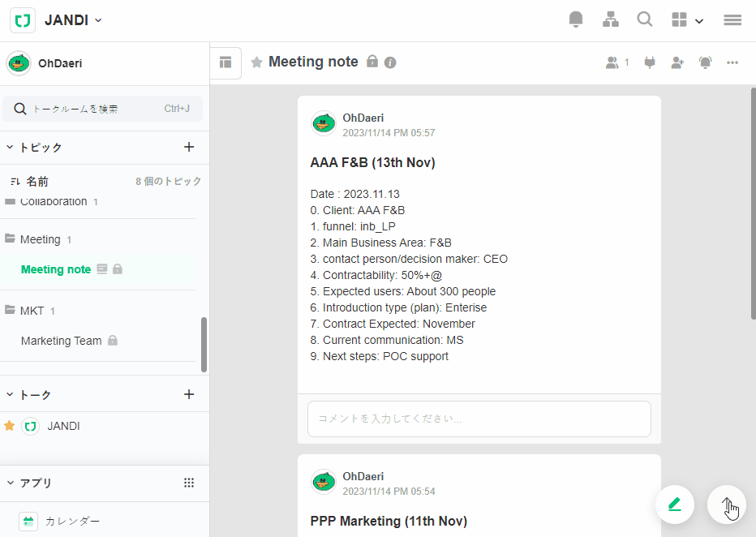The width and height of the screenshot is (756, 537).
Task: Open the JANDI chat in トーク
Action: click(63, 426)
